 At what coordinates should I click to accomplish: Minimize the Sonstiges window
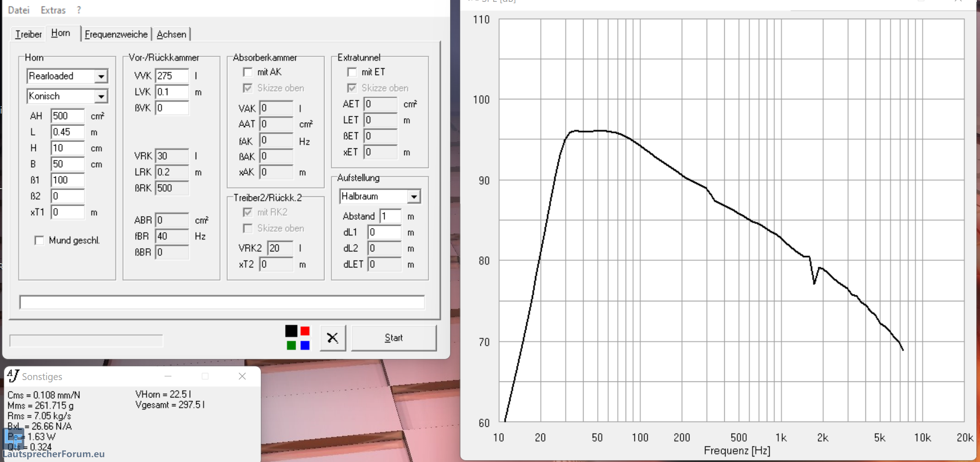coord(168,376)
